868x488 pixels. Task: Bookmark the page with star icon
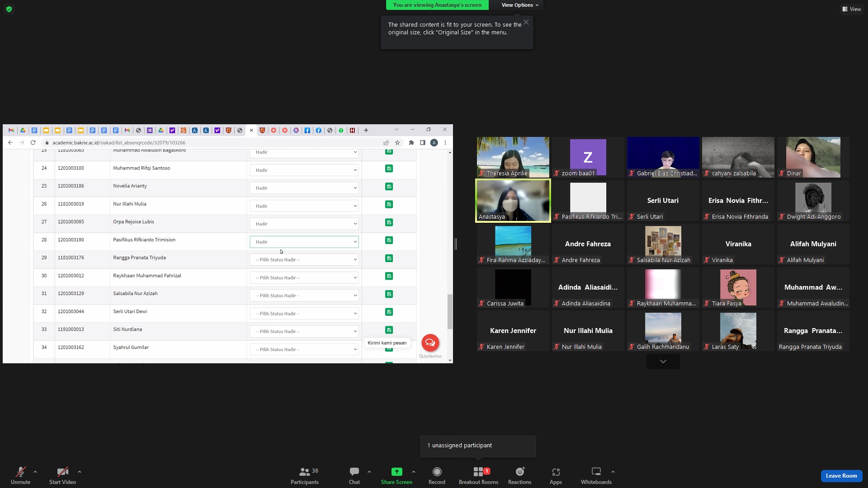pos(397,142)
